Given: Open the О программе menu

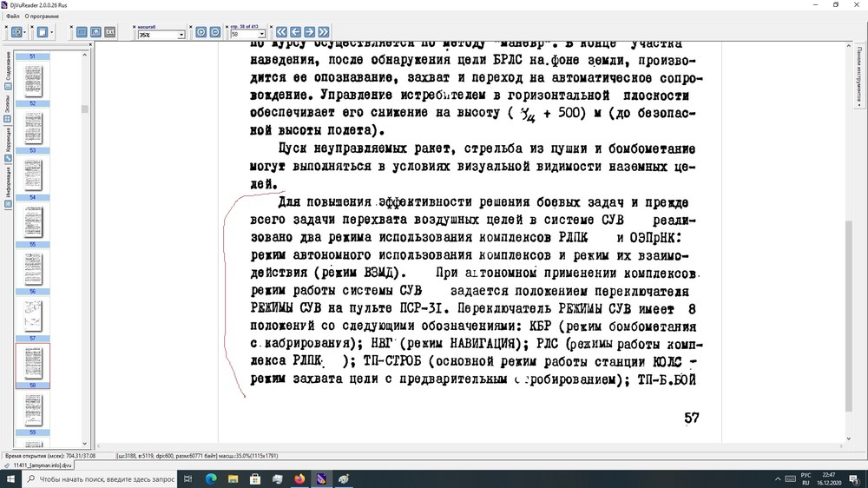Looking at the screenshot, I should (42, 16).
